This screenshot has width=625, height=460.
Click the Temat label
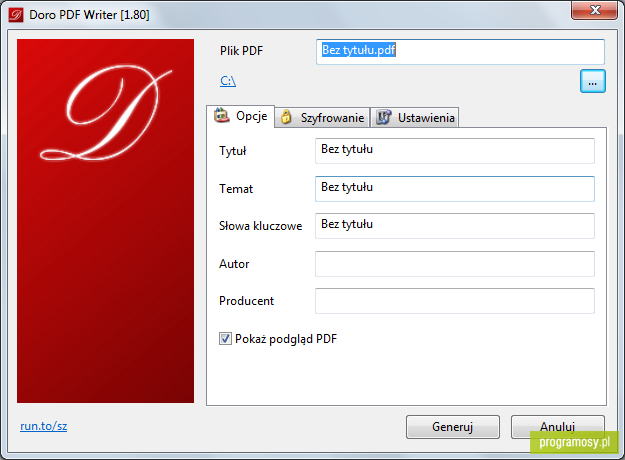[x=236, y=189]
